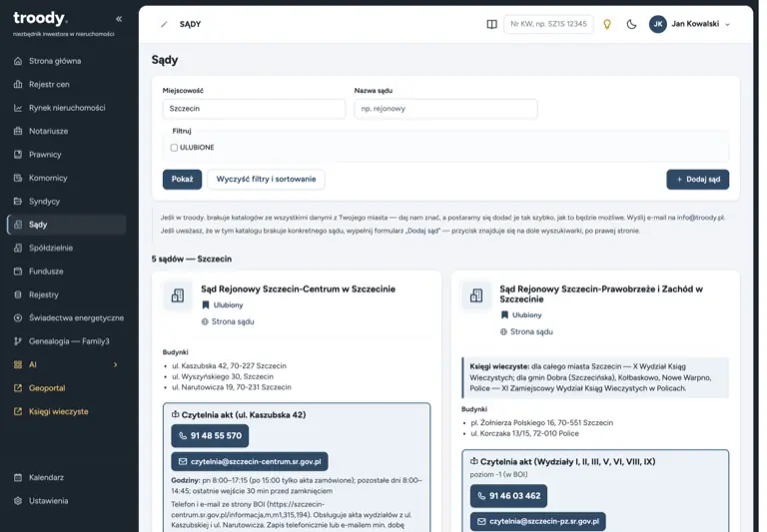Click the Fundusze icon in sidebar

click(x=18, y=271)
